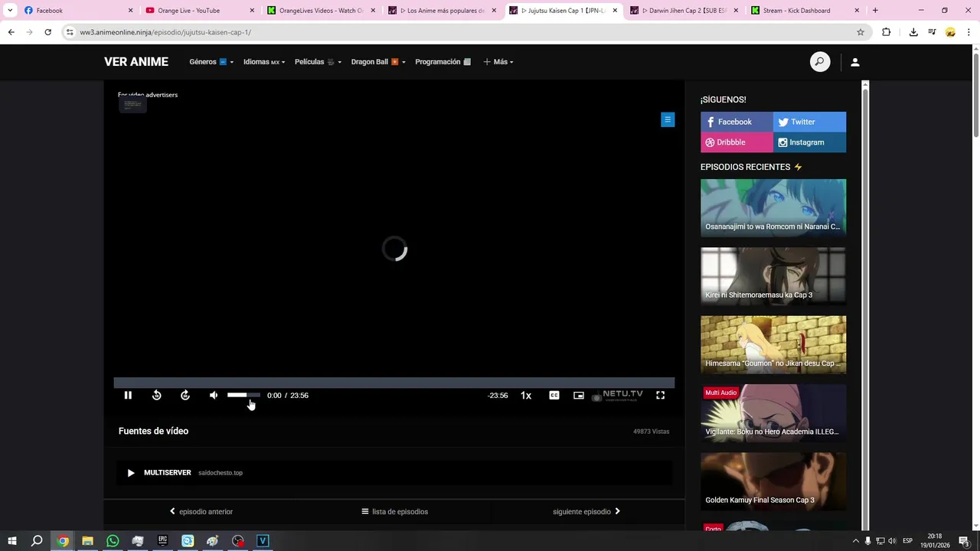The image size is (980, 551).
Task: Enable picture-in-picture mode in player
Action: point(579,396)
